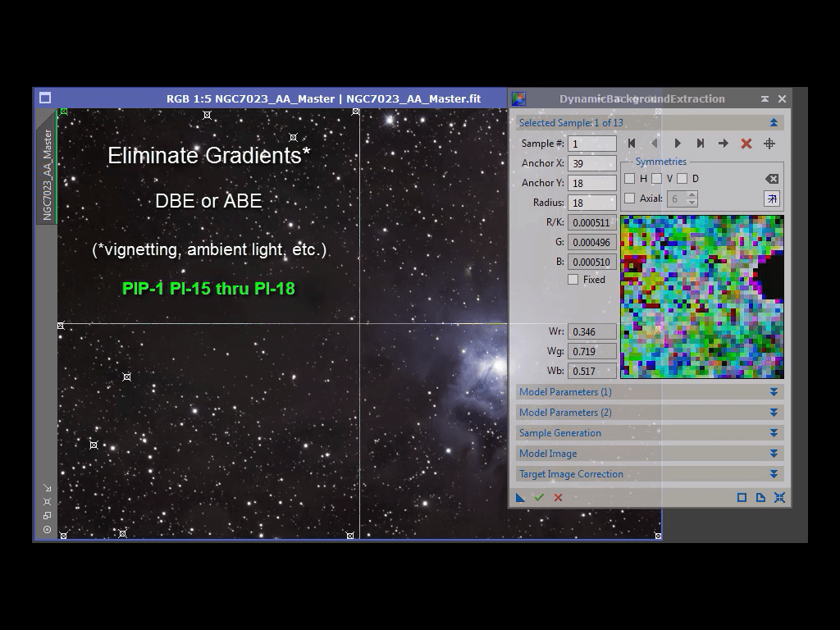Click the crosshair center-on-sample icon
This screenshot has width=840, height=630.
[x=769, y=144]
